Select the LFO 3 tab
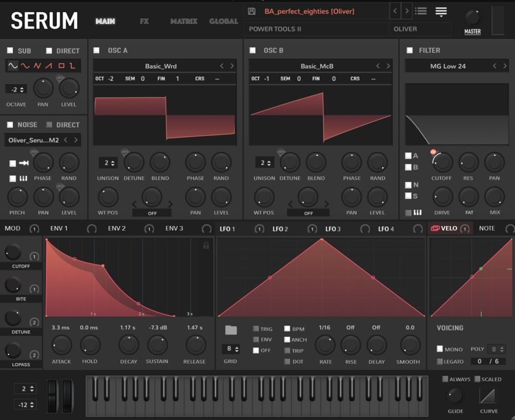This screenshot has height=420, width=515. point(333,229)
